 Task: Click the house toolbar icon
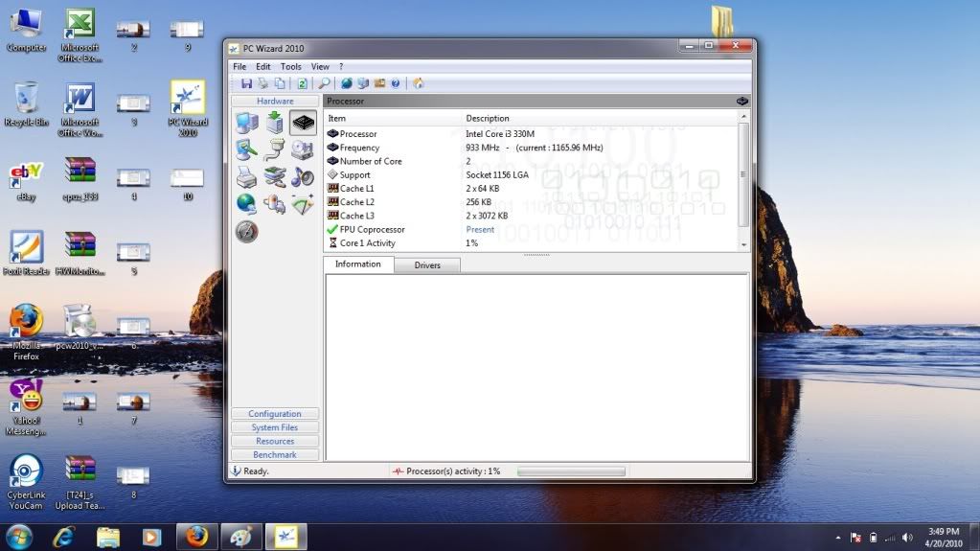[x=418, y=83]
